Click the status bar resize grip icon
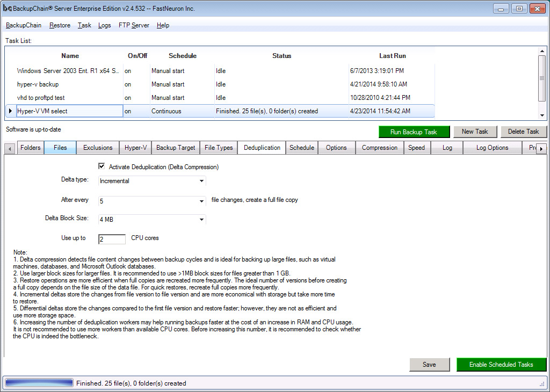The image size is (550, 392). tap(542, 383)
